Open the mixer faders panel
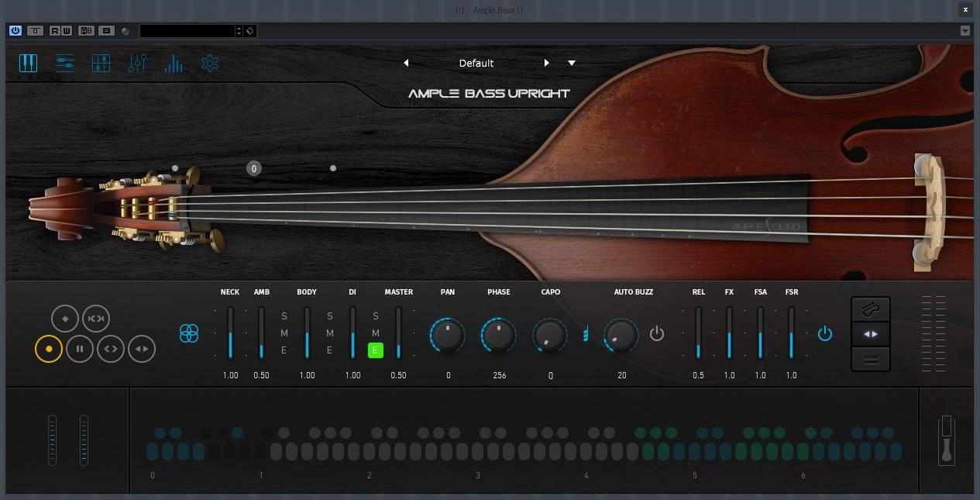The image size is (980, 500). (x=137, y=63)
